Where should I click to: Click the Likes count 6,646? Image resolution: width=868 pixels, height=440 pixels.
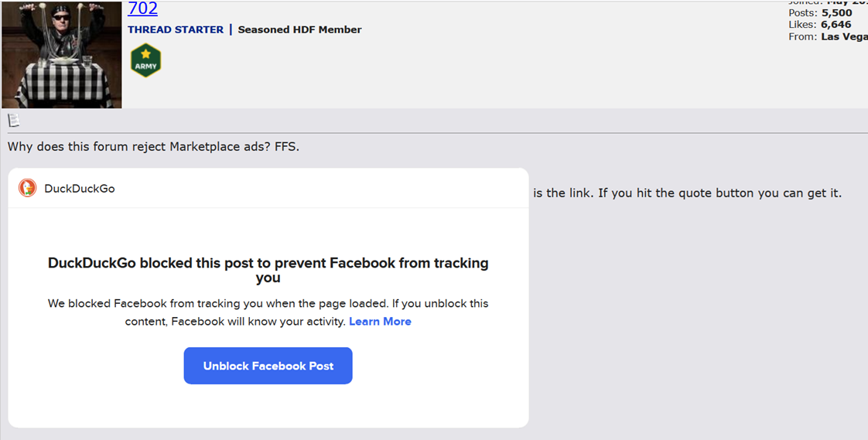coord(836,25)
